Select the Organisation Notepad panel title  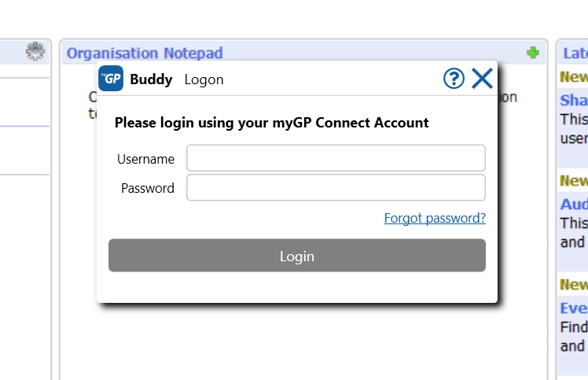145,53
